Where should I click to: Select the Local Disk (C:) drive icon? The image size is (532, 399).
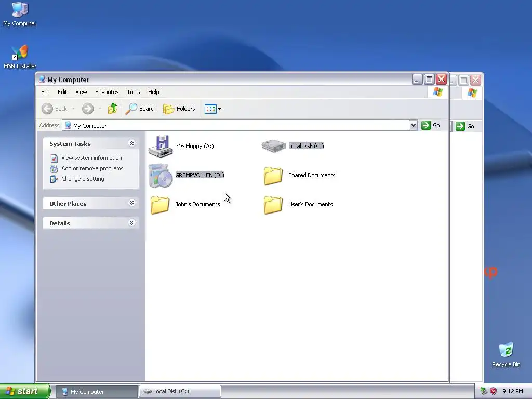coord(274,146)
